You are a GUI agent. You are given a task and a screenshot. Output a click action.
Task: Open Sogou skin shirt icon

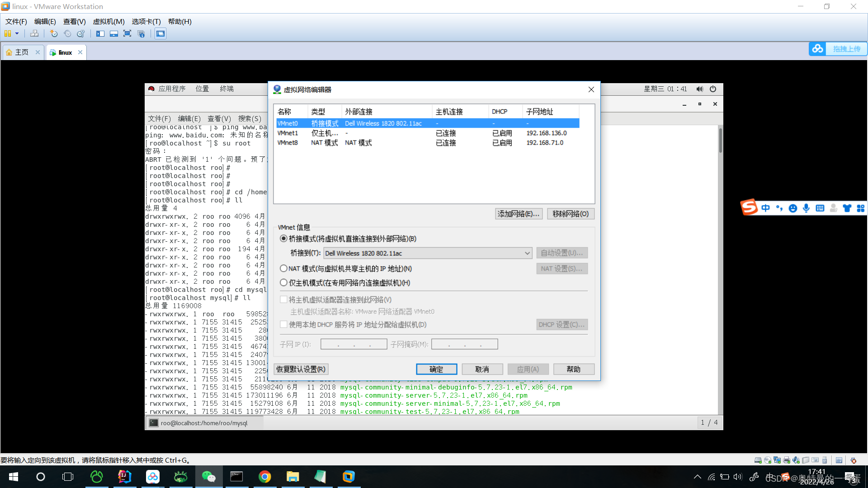847,208
